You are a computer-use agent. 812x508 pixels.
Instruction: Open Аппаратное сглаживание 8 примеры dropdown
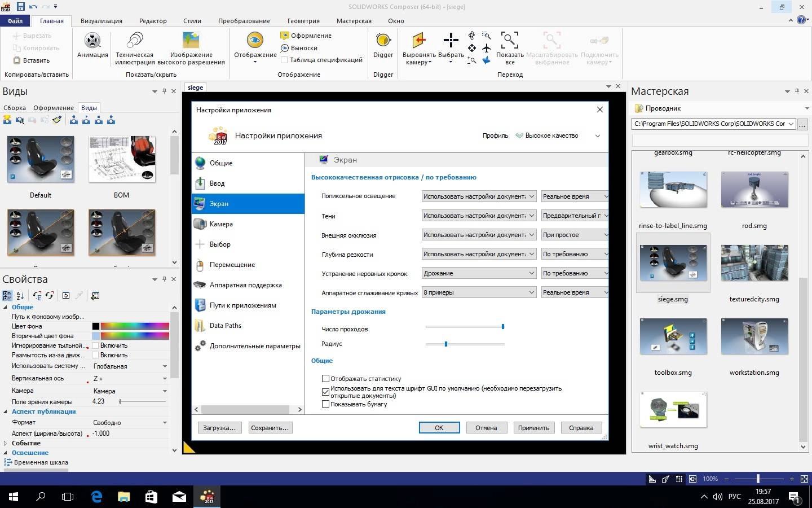click(x=479, y=292)
